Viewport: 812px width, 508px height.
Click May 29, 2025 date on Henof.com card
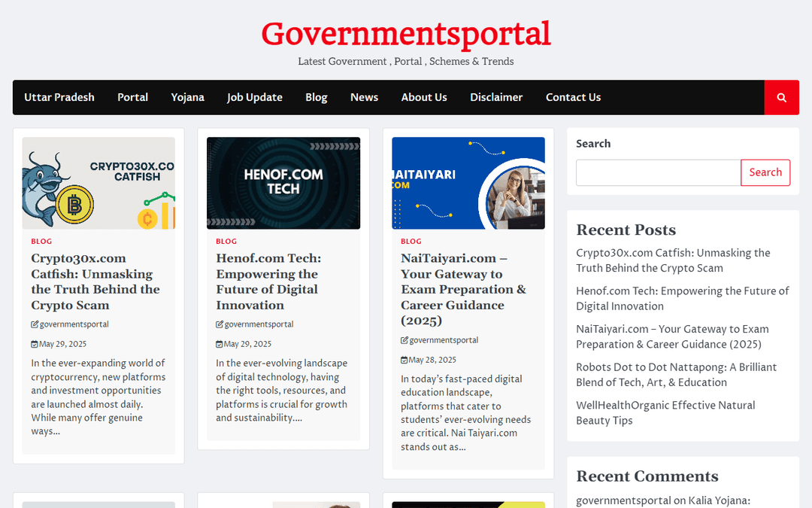(247, 344)
